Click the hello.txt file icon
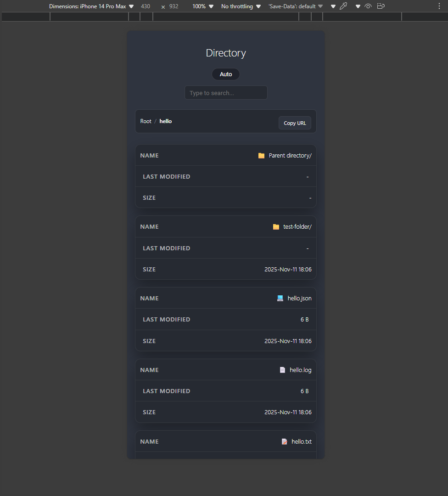This screenshot has height=496, width=448. pos(284,442)
